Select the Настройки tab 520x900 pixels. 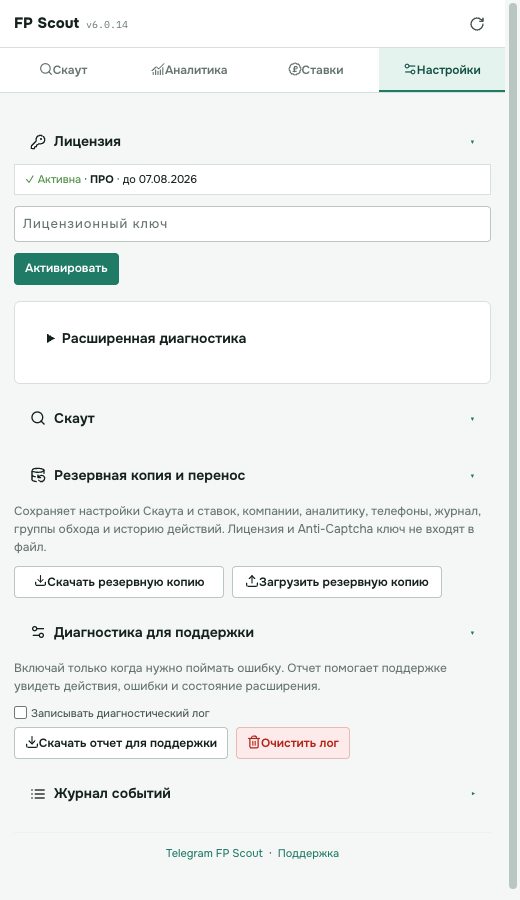click(x=442, y=70)
